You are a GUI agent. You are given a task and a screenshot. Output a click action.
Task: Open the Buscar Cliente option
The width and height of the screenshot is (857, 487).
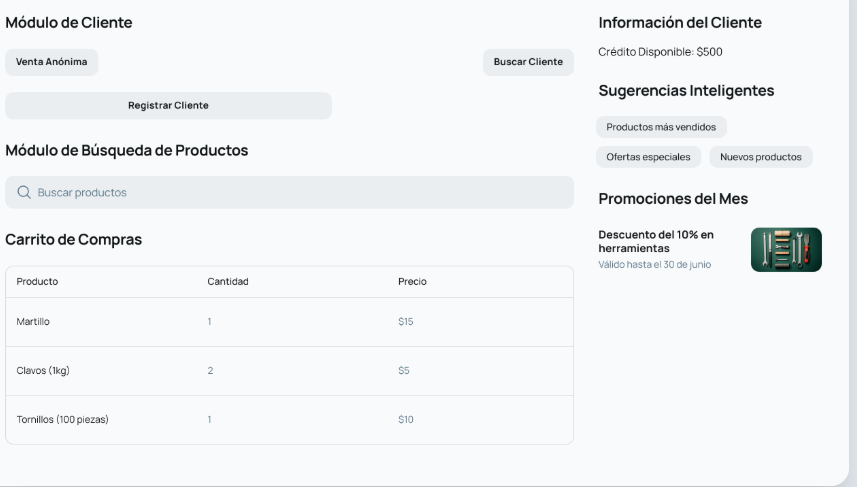coord(528,62)
